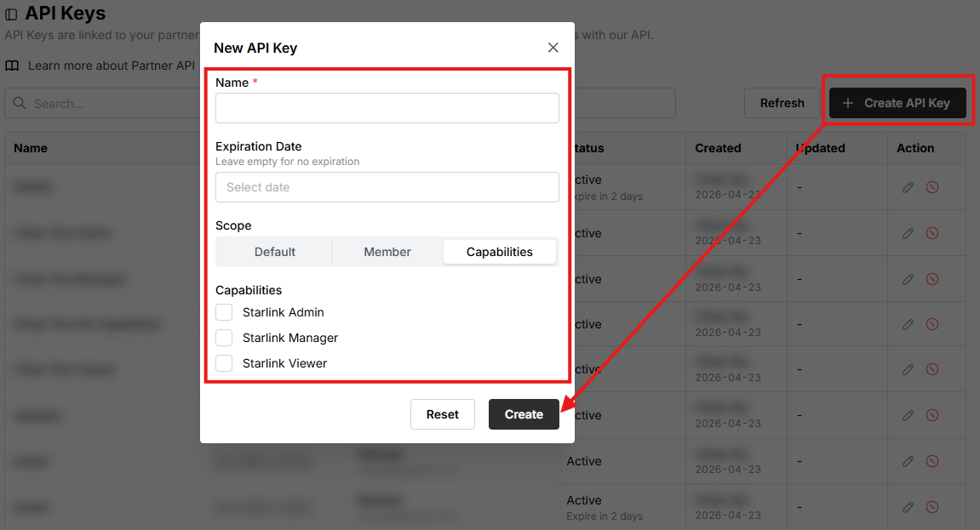Click 'Expire in 2 days' in the bottom row
The height and width of the screenshot is (530, 980).
pyautogui.click(x=605, y=516)
